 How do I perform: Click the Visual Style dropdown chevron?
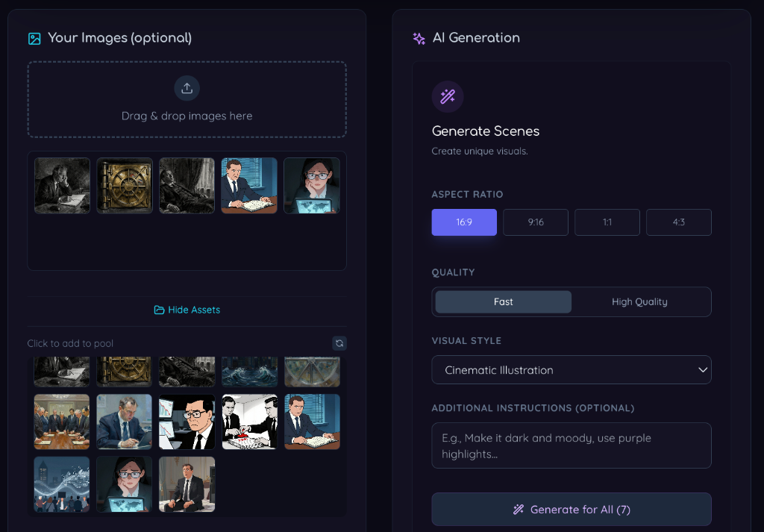(x=702, y=370)
